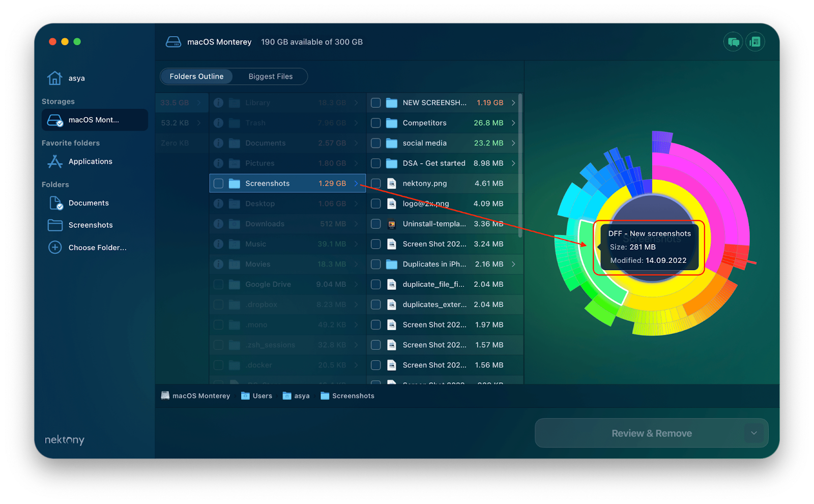Expand the Screenshots folder chevron

click(356, 184)
